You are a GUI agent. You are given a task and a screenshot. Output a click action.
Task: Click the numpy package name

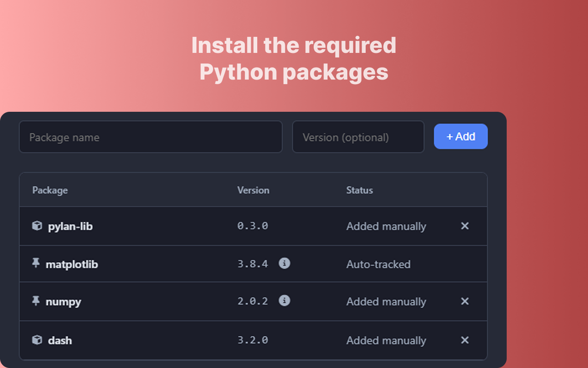pos(63,301)
